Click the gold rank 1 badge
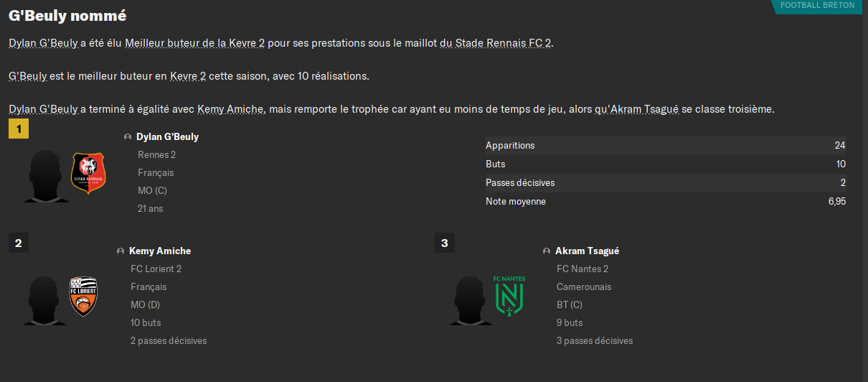This screenshot has width=868, height=382. click(x=19, y=129)
